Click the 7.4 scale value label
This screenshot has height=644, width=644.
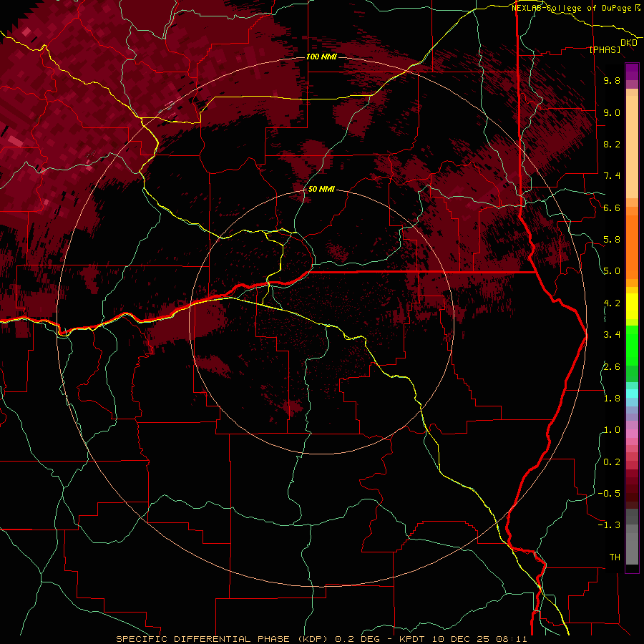(612, 176)
